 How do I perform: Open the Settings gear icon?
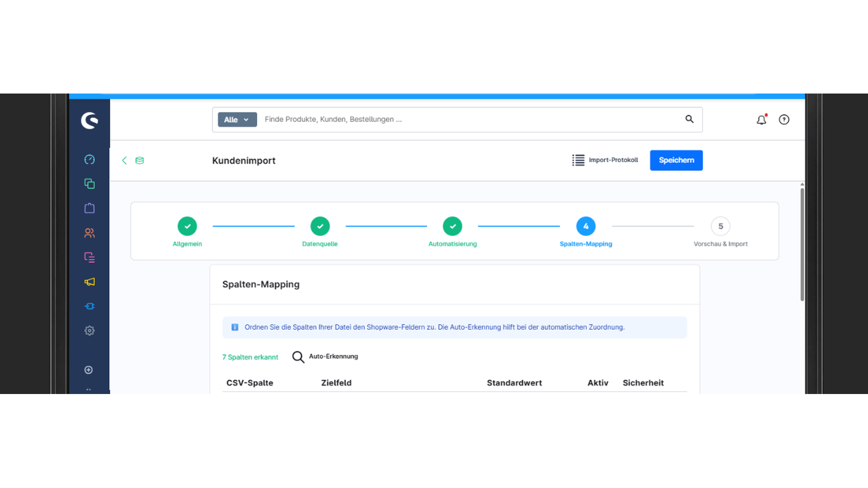point(90,331)
